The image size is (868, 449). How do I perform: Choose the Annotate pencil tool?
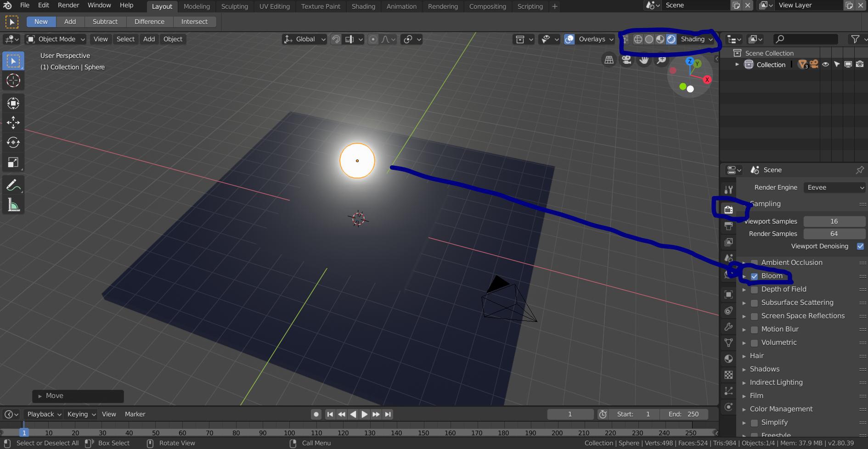(x=13, y=185)
